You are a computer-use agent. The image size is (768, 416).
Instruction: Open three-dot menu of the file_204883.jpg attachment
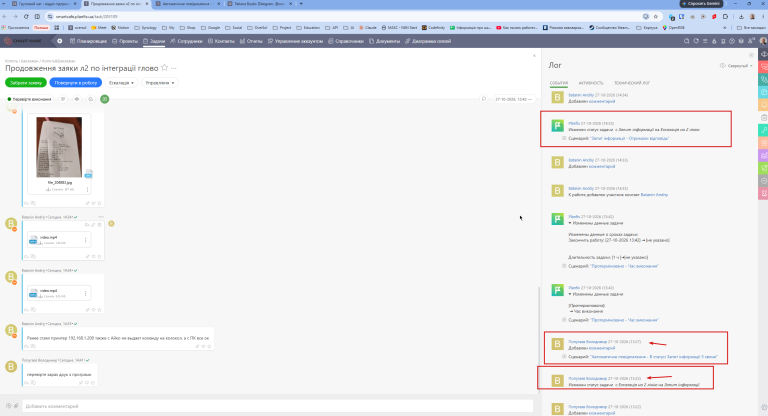pos(88,189)
